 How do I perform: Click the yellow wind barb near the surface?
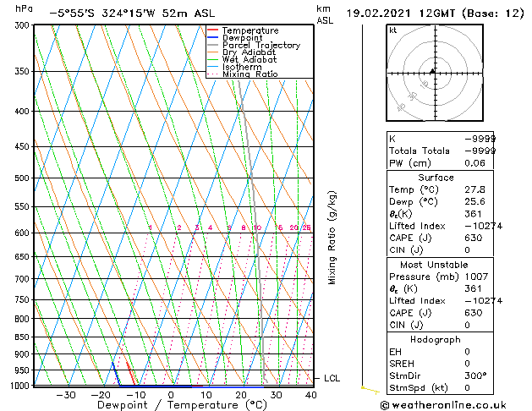(370, 389)
